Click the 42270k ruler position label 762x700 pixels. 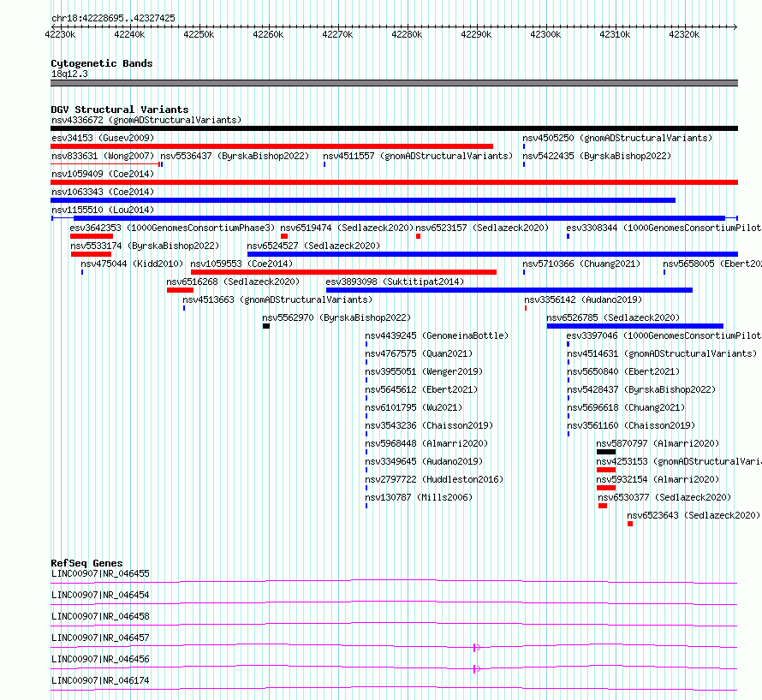(337, 34)
